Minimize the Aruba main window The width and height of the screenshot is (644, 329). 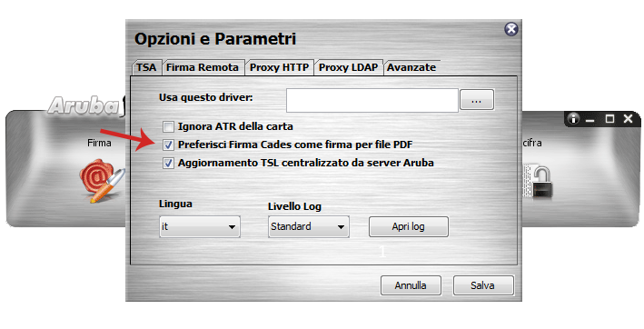590,119
